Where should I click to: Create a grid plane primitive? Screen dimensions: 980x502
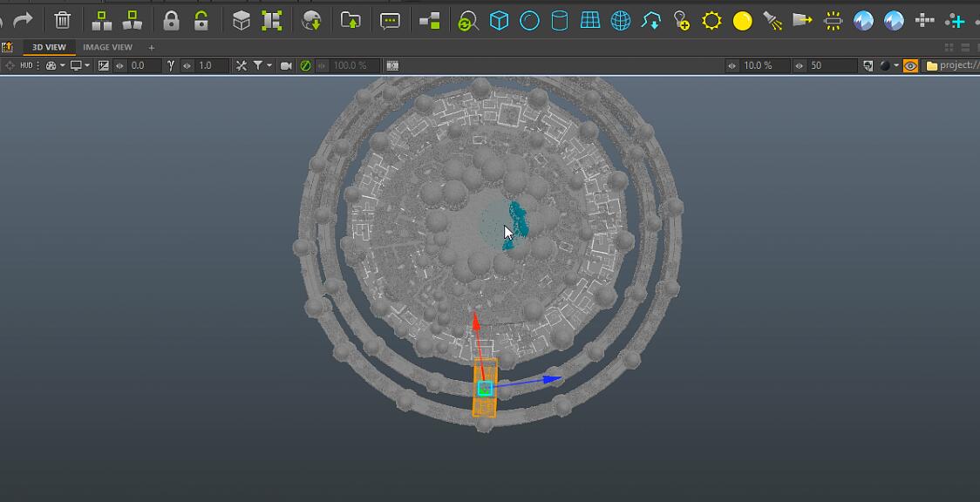(x=590, y=21)
